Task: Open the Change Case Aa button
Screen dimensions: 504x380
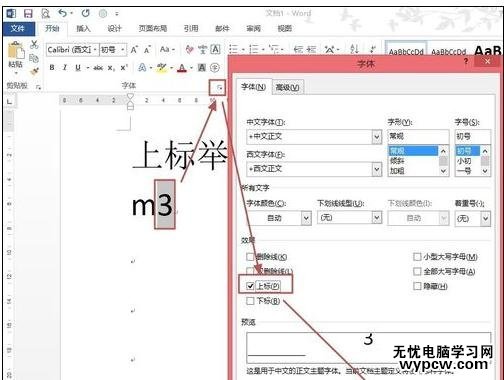Action: (x=165, y=50)
